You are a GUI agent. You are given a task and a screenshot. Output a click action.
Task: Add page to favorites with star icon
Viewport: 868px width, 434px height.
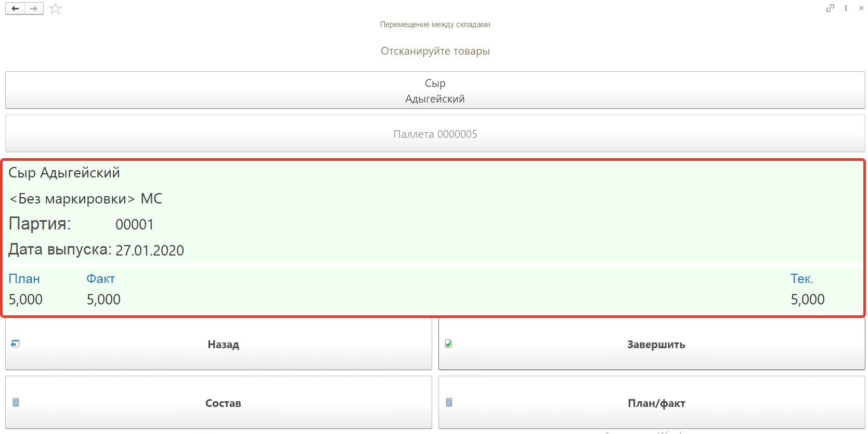click(55, 9)
